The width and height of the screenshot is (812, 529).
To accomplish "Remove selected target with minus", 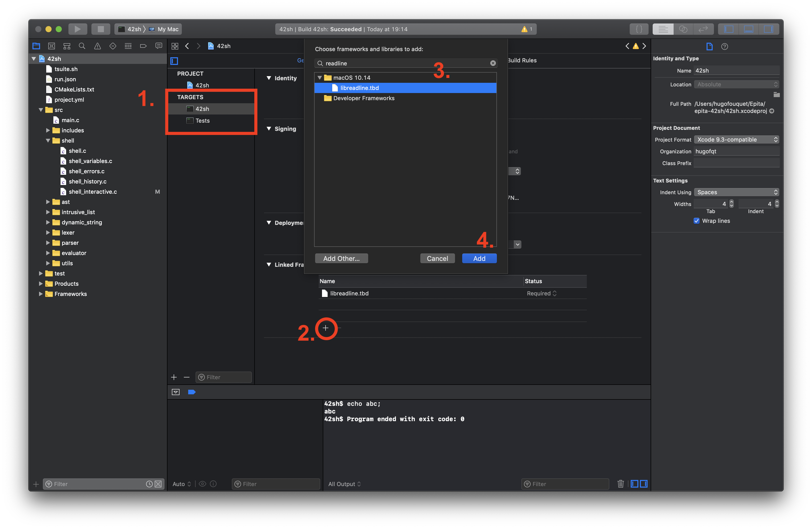I will 186,377.
